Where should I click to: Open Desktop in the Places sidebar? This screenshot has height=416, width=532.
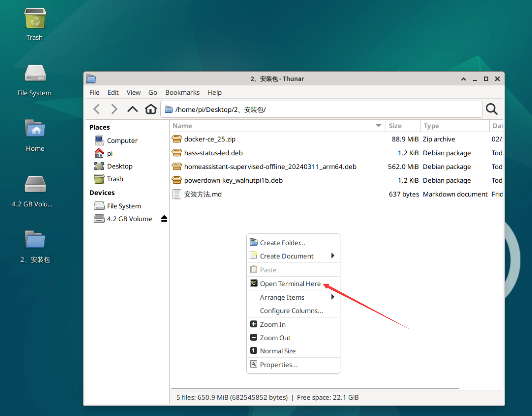click(119, 166)
